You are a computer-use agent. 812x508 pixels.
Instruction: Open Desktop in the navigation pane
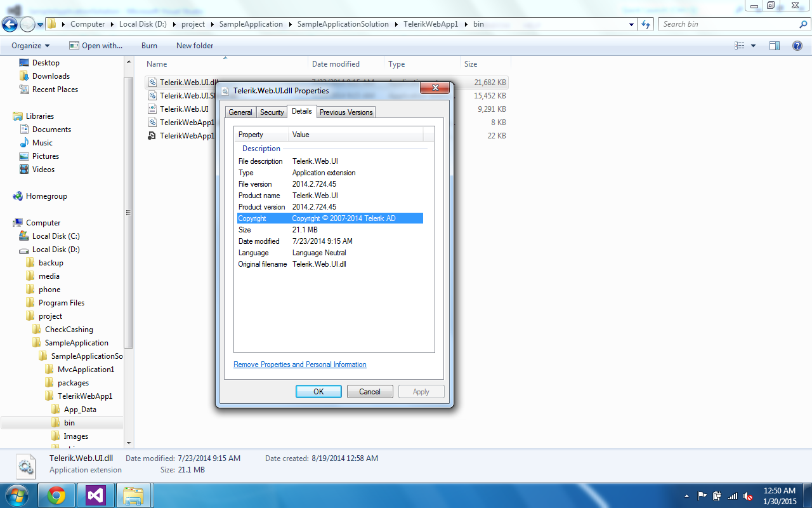(x=46, y=63)
